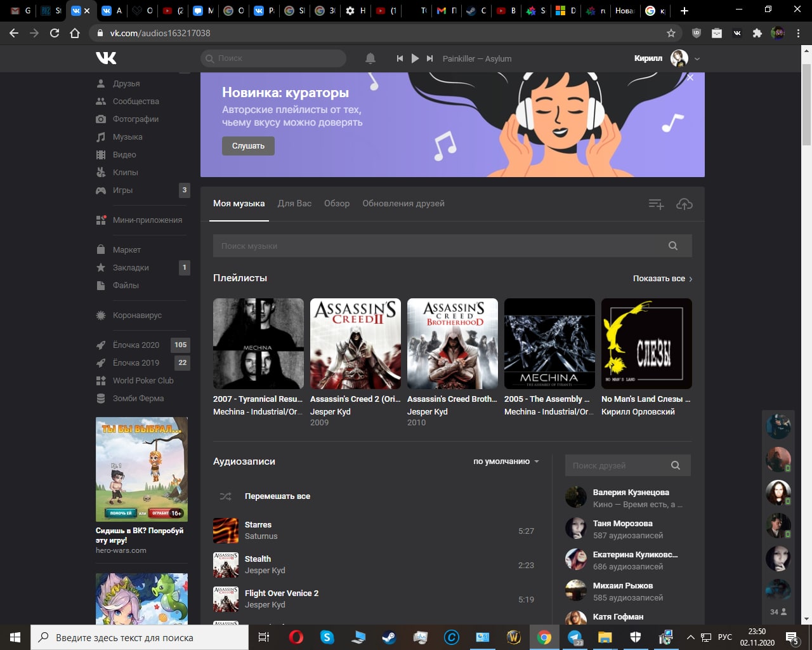This screenshot has height=650, width=812.
Task: Open the notifications bell
Action: point(370,58)
